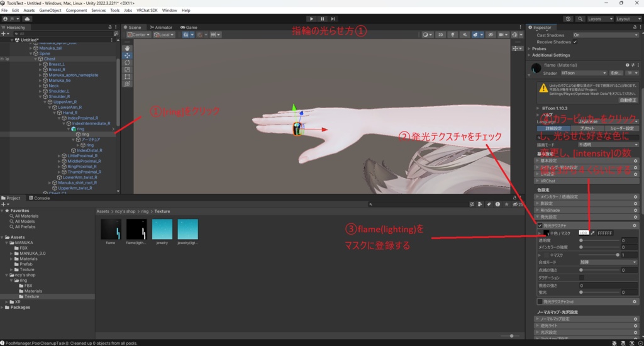This screenshot has width=644, height=346.
Task: Lock the Inspector panel
Action: tap(635, 27)
